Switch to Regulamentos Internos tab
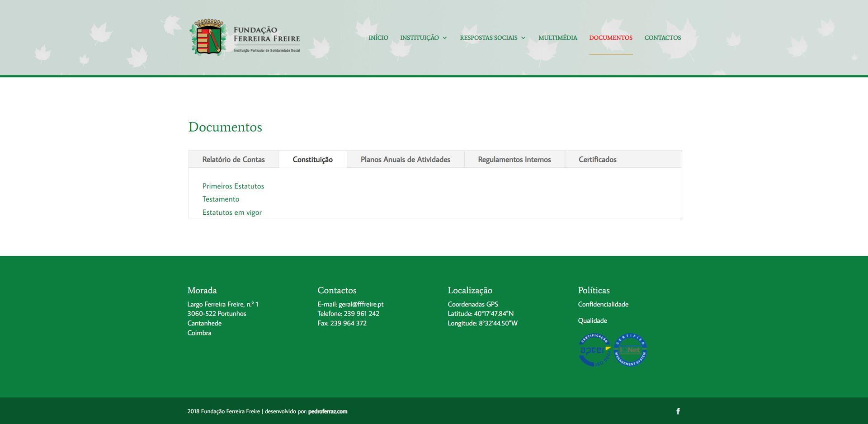868x424 pixels. 514,160
